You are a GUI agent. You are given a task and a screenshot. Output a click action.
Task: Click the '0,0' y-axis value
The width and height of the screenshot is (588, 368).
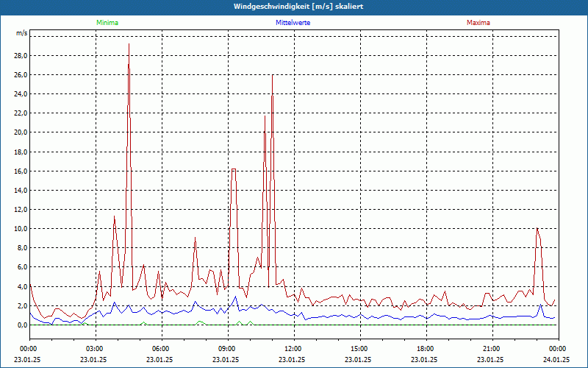point(21,325)
